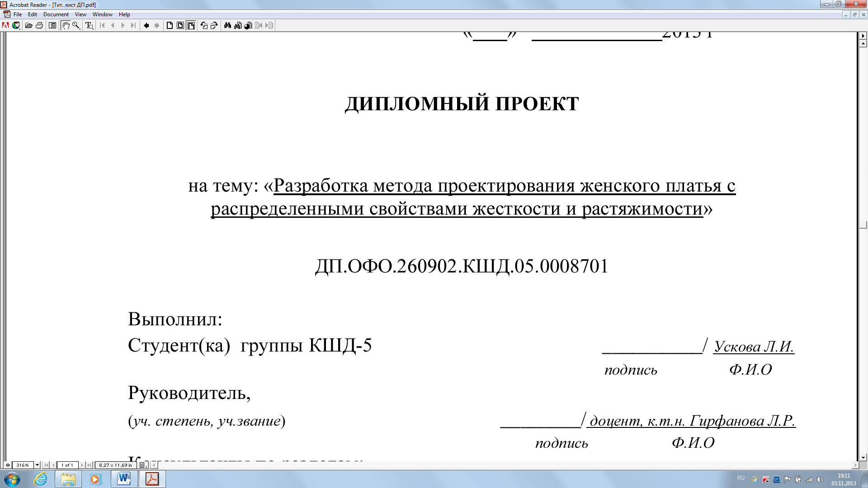Click the volume speaker tray icon

pos(820,479)
